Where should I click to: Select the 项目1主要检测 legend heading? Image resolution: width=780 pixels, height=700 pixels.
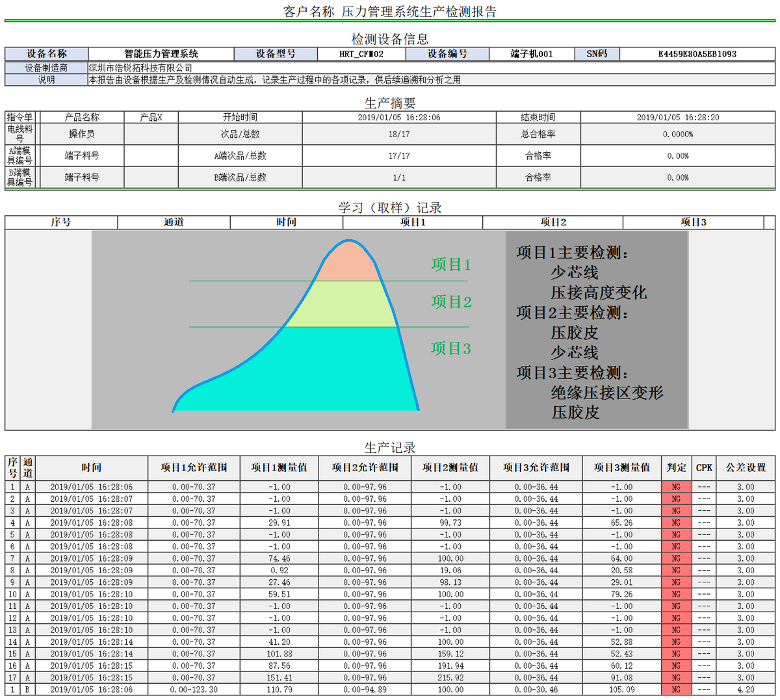tap(573, 253)
